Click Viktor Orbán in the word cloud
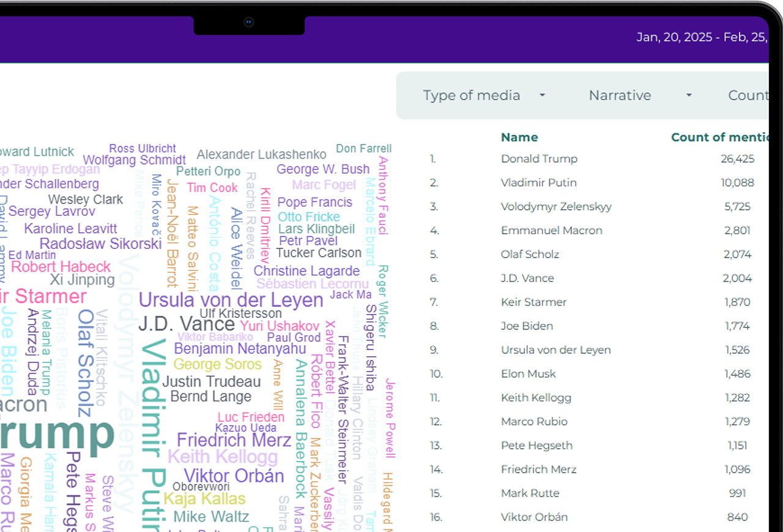 pos(234,475)
